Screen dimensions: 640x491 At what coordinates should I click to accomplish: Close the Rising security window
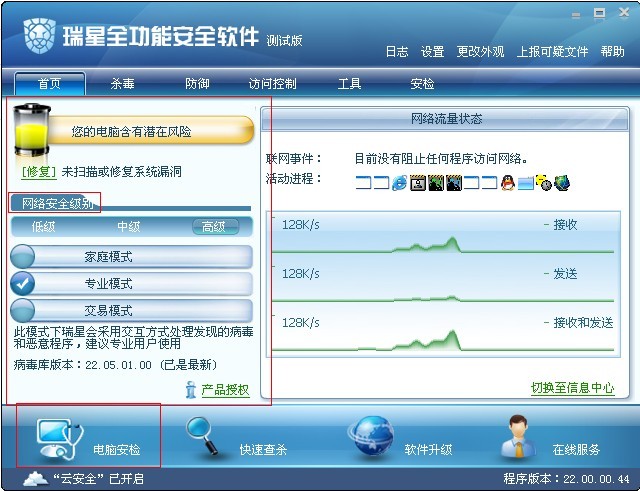coord(624,13)
